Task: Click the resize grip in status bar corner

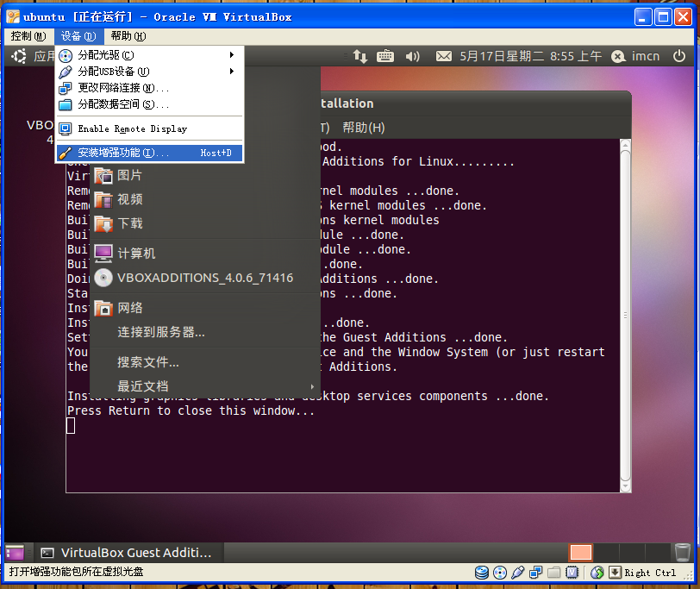Action: coord(689,575)
